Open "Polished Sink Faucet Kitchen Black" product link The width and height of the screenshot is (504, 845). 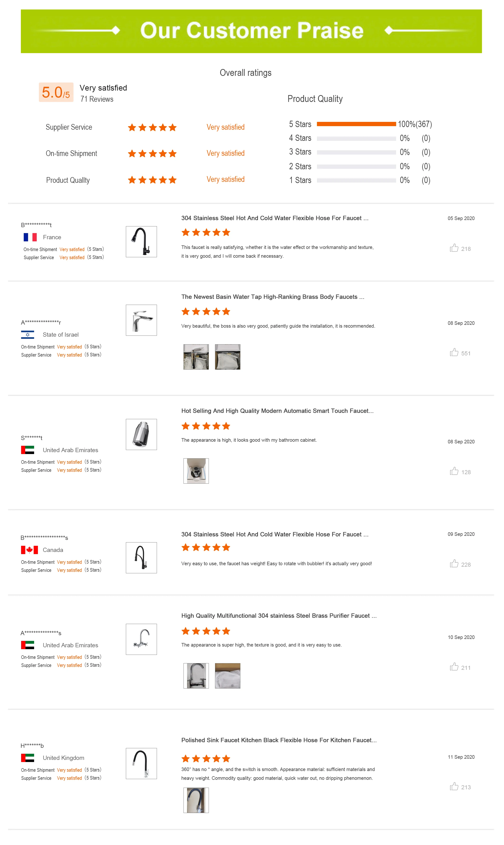279,740
